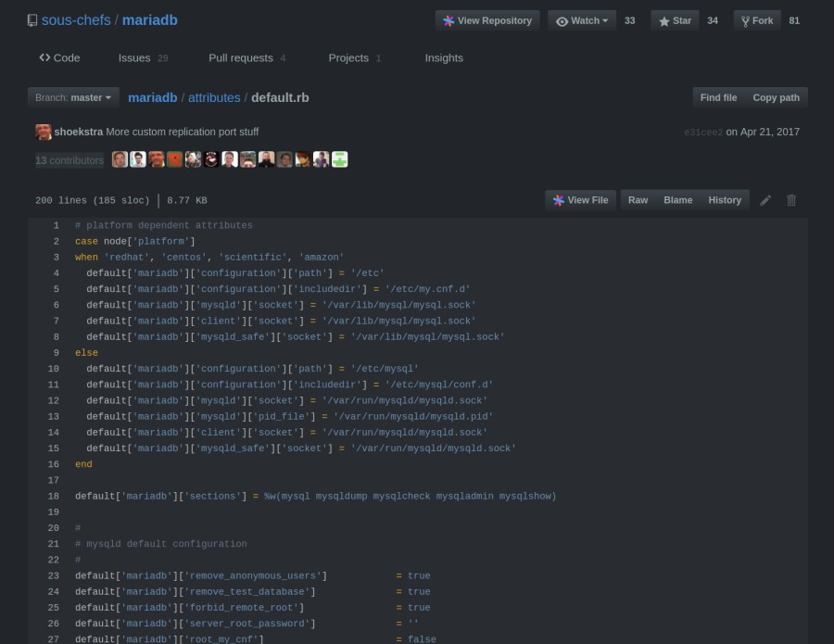
Task: Click the 'forbid_remote_root' code line
Action: pos(253,608)
